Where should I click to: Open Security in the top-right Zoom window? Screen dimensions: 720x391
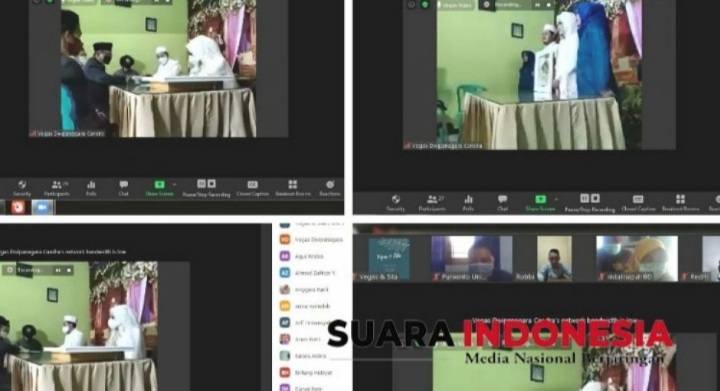pyautogui.click(x=395, y=203)
